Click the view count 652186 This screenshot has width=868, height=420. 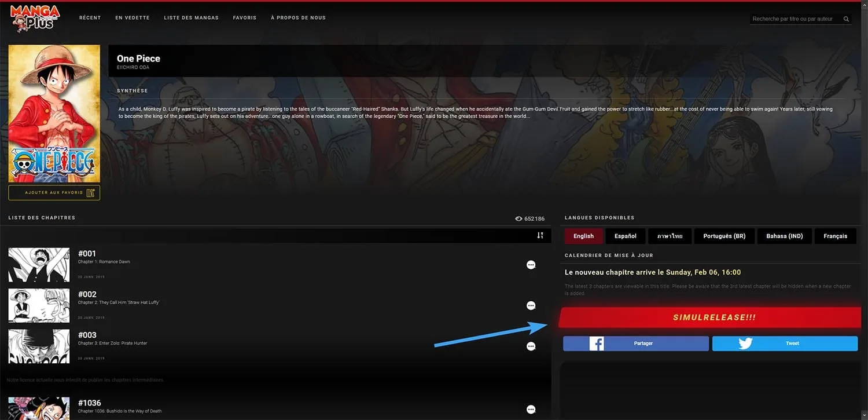[x=530, y=219]
